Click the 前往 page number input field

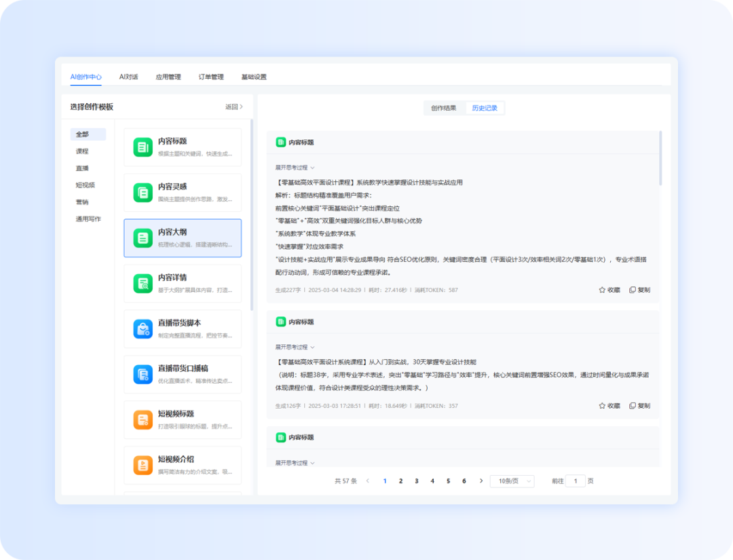[x=576, y=481]
